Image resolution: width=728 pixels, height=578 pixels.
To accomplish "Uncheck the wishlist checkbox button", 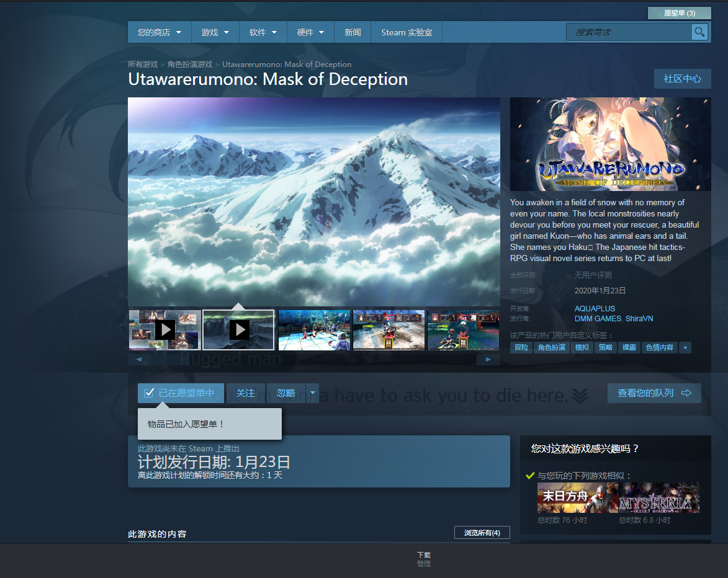I will point(181,393).
